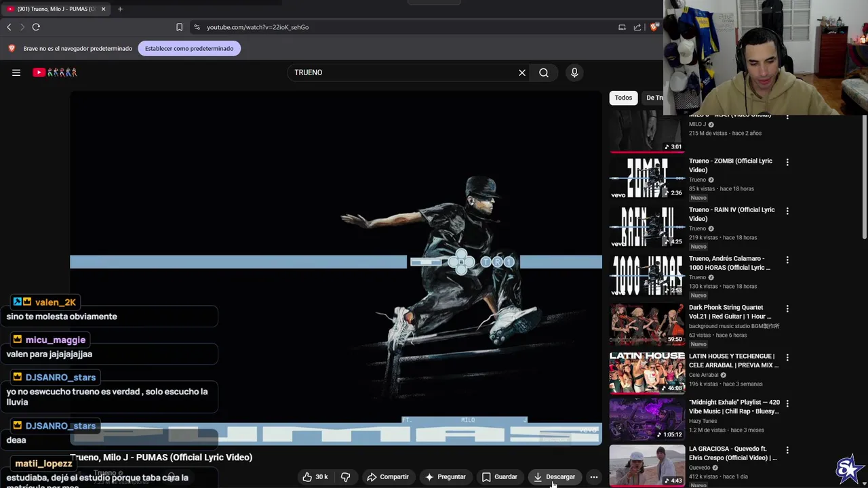Start voice search with microphone icon

[574, 73]
